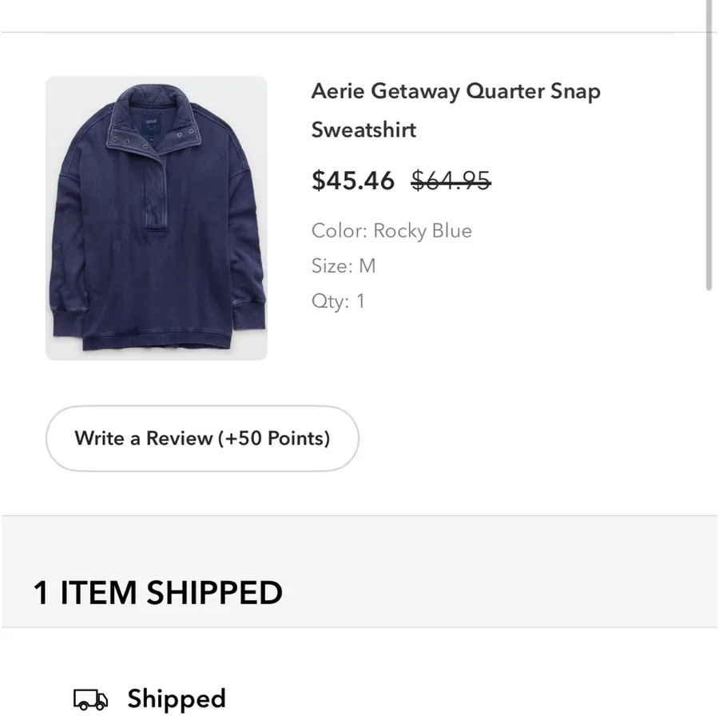Click the shipping truck icon

[91, 700]
